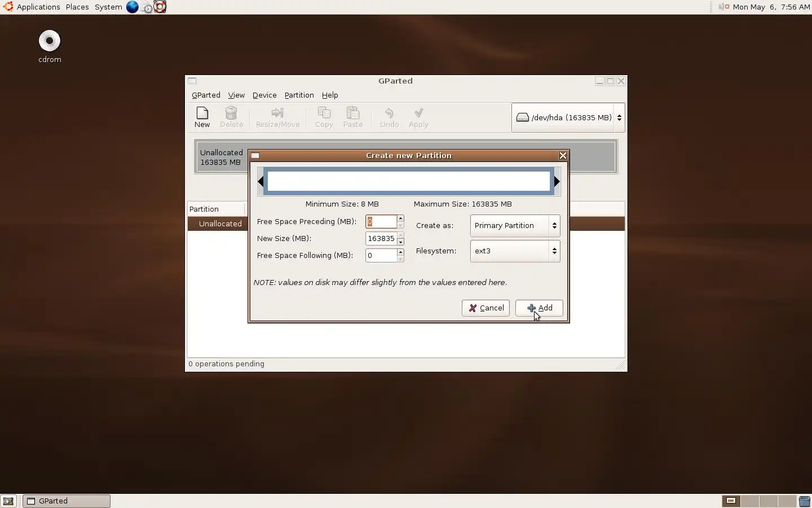Open the GParted window menu icon
The image size is (812, 508).
[x=192, y=81]
